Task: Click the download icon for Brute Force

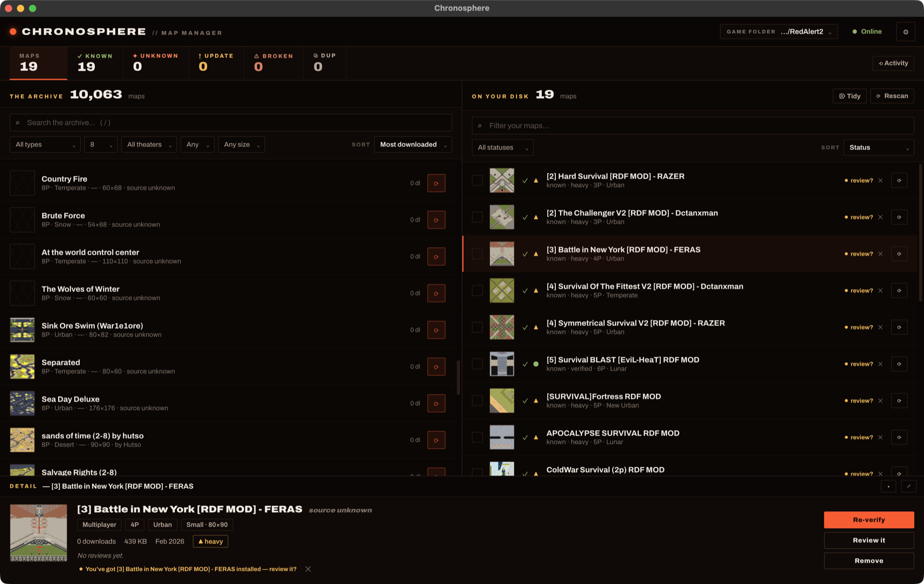Action: tap(436, 220)
